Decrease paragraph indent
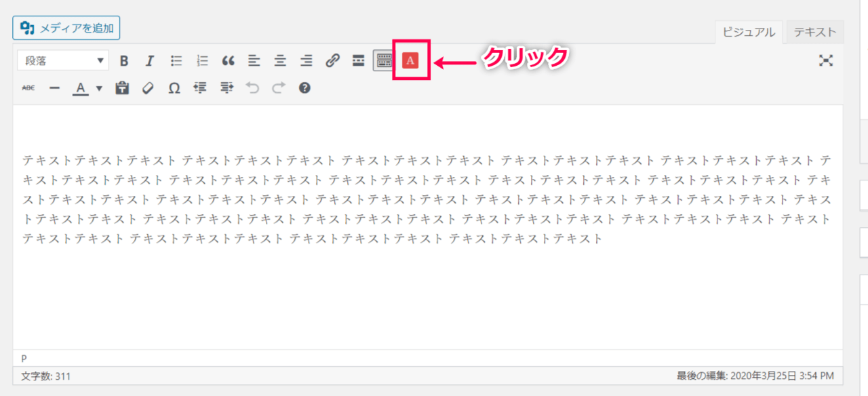Viewport: 868px width, 396px height. tap(200, 87)
